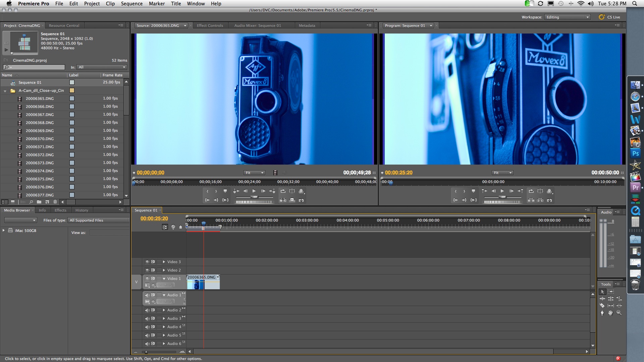Click Lift button in Program monitor
644x362 pixels.
click(531, 200)
